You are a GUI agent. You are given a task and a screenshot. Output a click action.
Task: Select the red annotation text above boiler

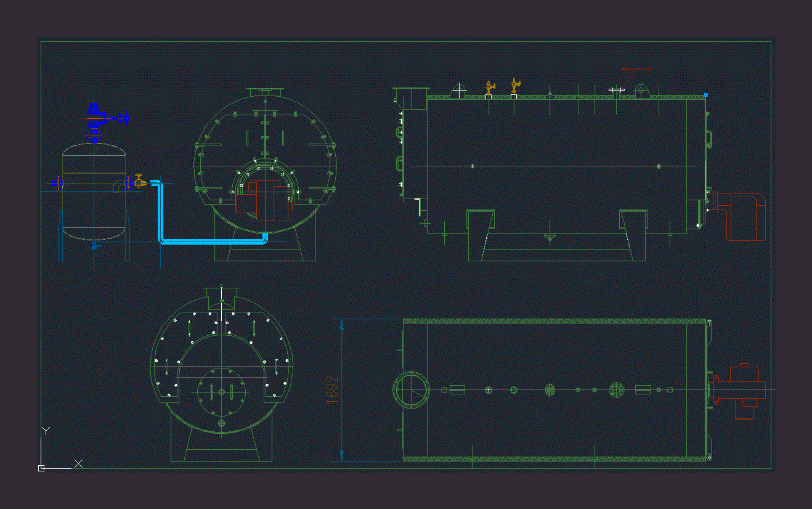coord(636,69)
